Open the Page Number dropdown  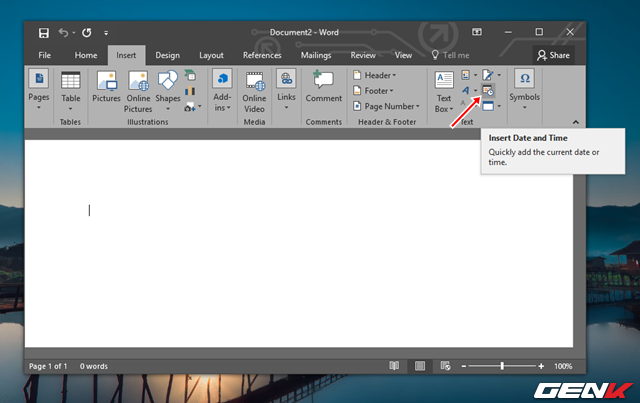point(386,106)
